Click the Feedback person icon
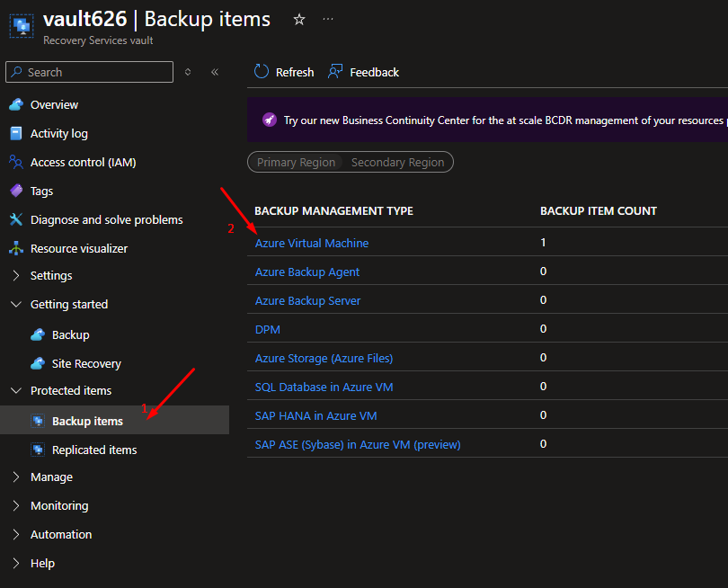The image size is (728, 588). pyautogui.click(x=335, y=72)
